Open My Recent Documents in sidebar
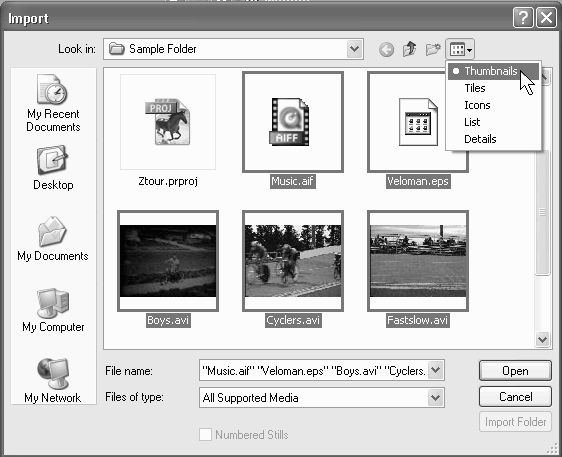This screenshot has height=457, width=562. tap(53, 103)
